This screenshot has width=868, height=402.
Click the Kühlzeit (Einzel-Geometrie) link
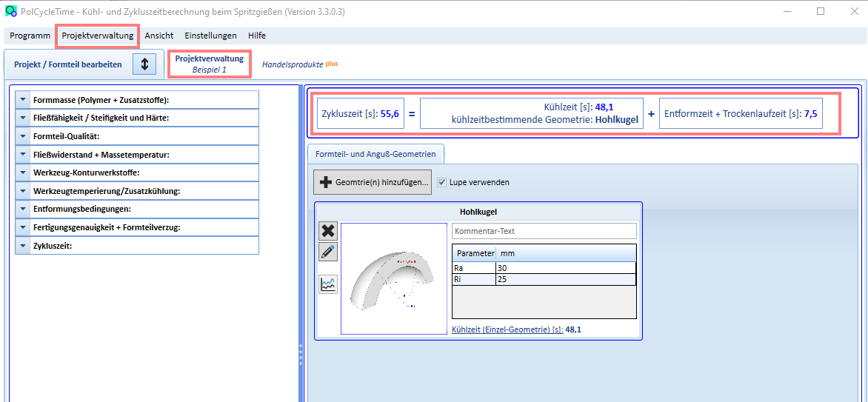point(507,329)
